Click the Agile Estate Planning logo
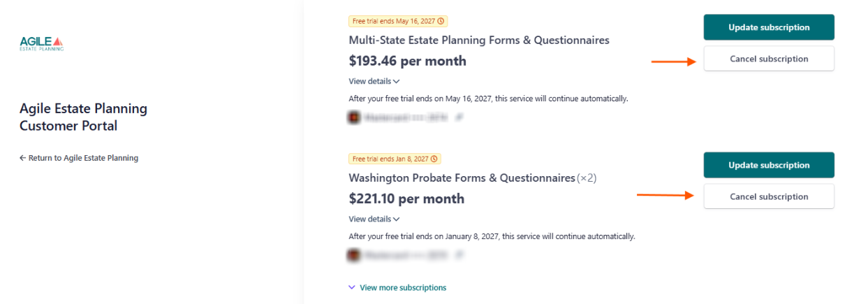 pyautogui.click(x=42, y=44)
